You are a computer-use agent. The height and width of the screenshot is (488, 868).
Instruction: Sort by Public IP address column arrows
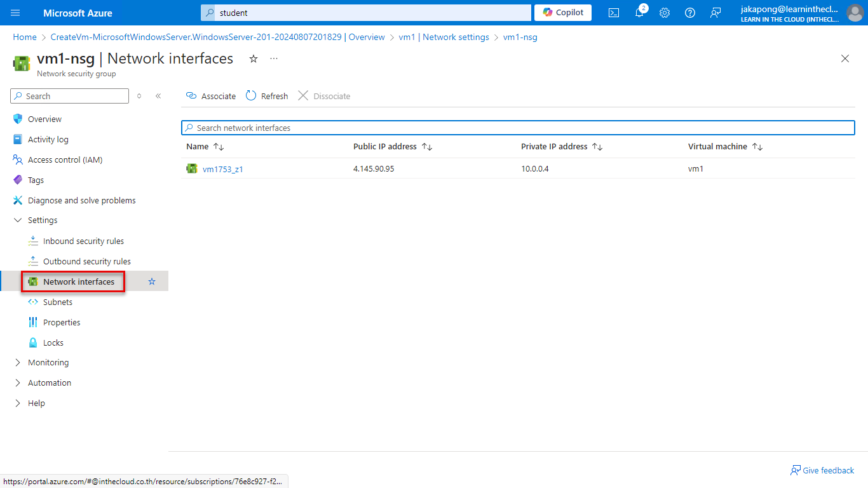tap(427, 147)
